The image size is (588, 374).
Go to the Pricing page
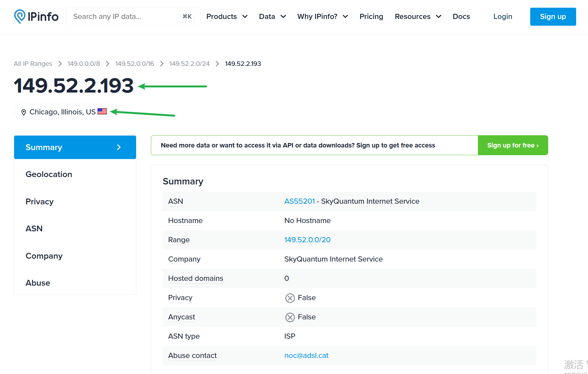(x=371, y=17)
